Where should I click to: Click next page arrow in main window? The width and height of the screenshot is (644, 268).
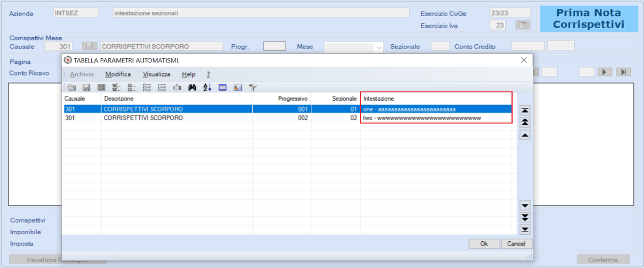pos(605,72)
